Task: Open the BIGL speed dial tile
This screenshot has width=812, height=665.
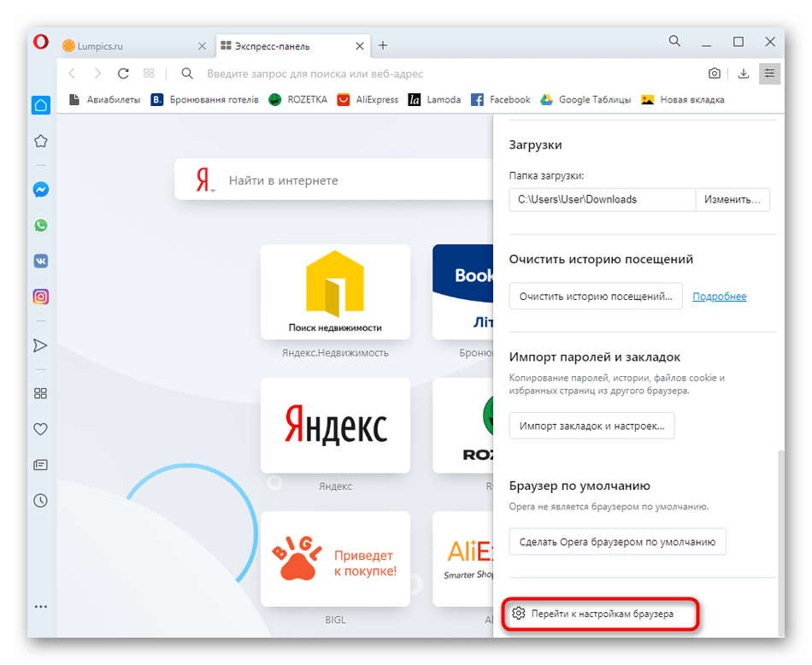Action: [335, 559]
